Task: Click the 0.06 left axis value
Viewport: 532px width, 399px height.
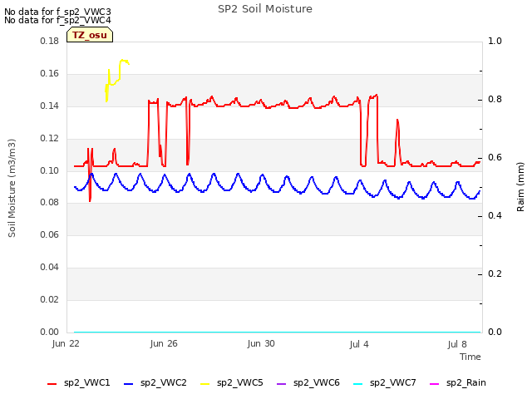Action: click(x=50, y=234)
